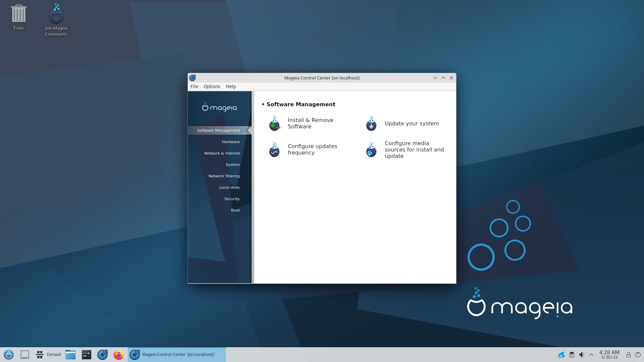Open Install & Remove Software icon

coord(275,123)
